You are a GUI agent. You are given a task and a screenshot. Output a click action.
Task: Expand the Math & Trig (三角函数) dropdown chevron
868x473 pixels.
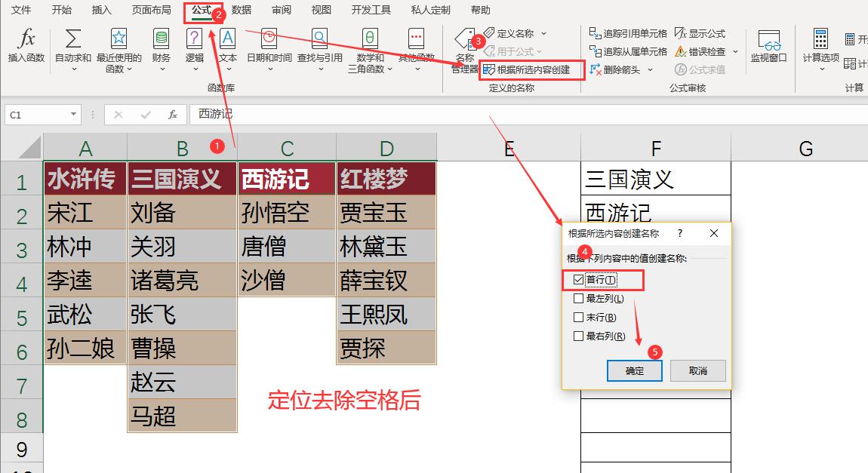pos(389,69)
